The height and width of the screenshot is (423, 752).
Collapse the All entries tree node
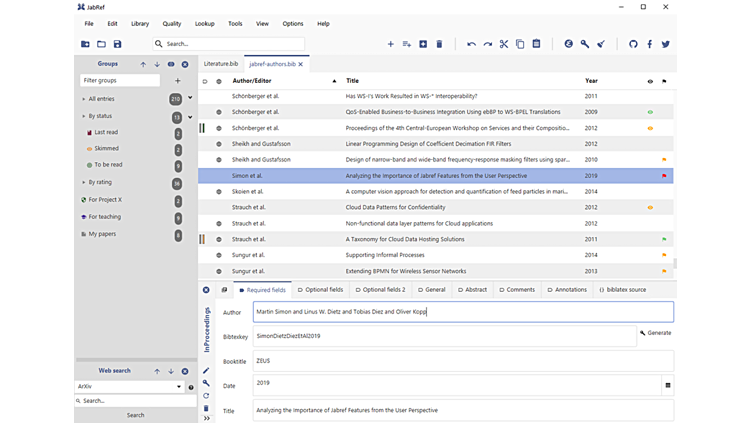pos(83,99)
